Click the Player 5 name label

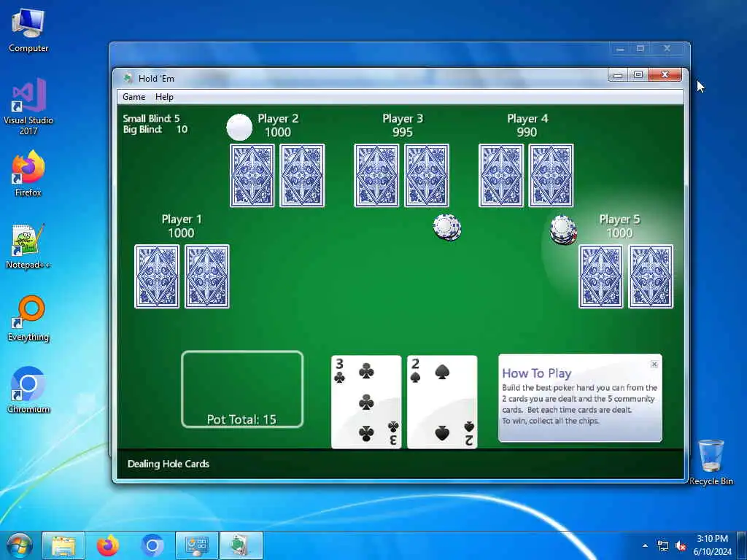[x=619, y=219]
